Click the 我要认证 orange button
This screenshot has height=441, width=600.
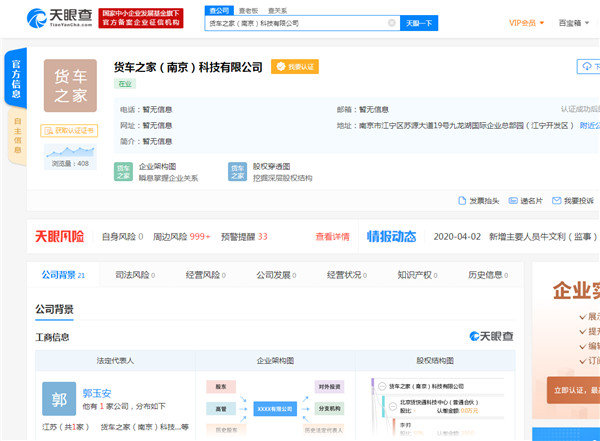click(295, 67)
